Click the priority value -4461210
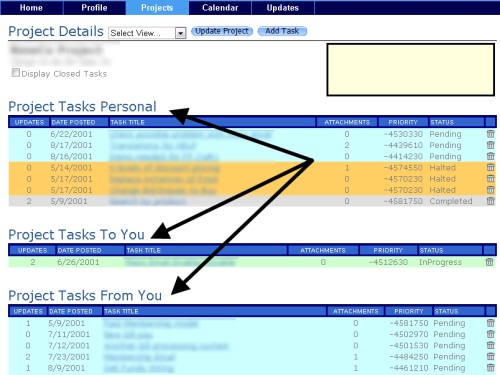 coord(409,368)
